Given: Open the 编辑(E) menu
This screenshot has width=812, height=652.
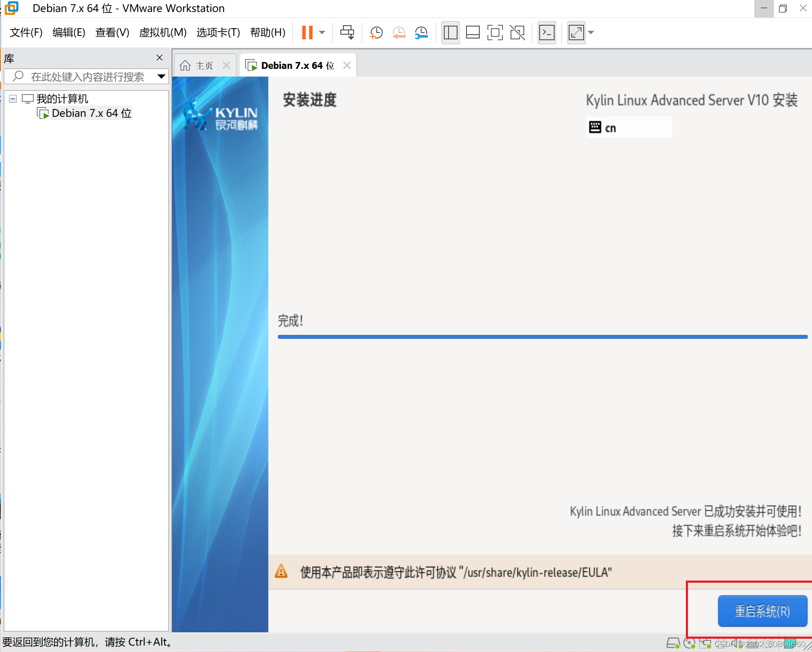Looking at the screenshot, I should coord(69,33).
